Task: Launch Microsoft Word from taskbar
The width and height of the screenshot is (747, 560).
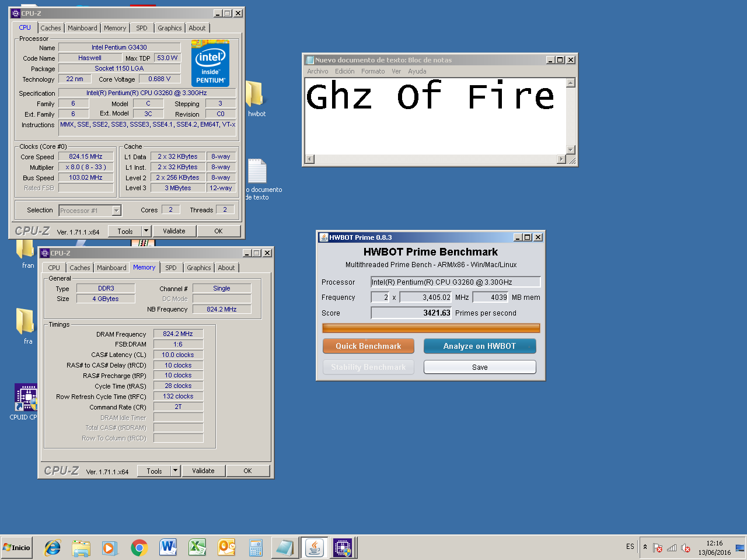Action: point(168,548)
